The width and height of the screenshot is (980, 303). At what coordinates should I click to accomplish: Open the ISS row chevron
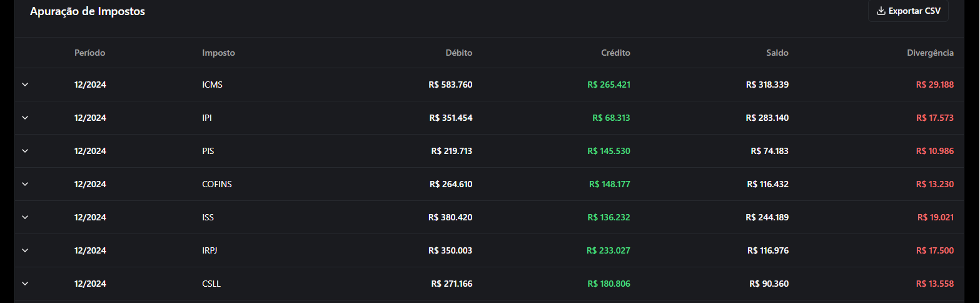(25, 217)
